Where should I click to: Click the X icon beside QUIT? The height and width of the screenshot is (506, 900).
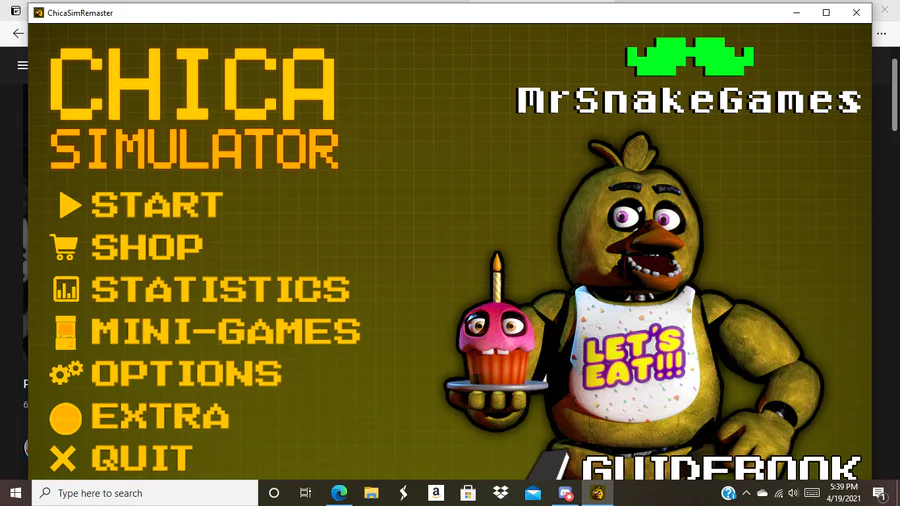[x=63, y=459]
